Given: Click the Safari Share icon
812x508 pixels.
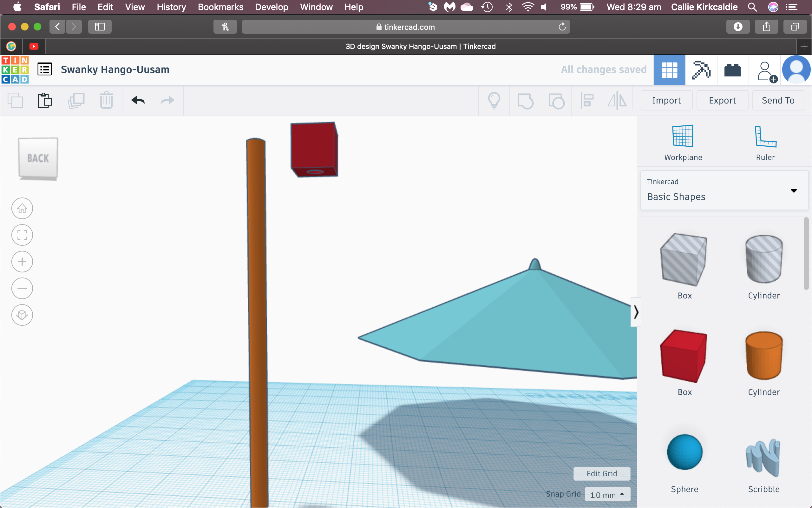Looking at the screenshot, I should click(x=766, y=27).
